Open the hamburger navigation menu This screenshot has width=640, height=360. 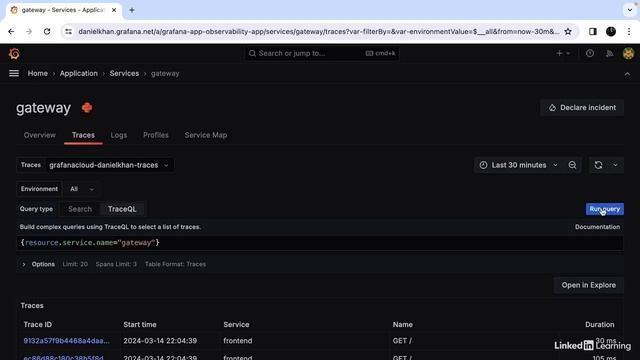14,73
